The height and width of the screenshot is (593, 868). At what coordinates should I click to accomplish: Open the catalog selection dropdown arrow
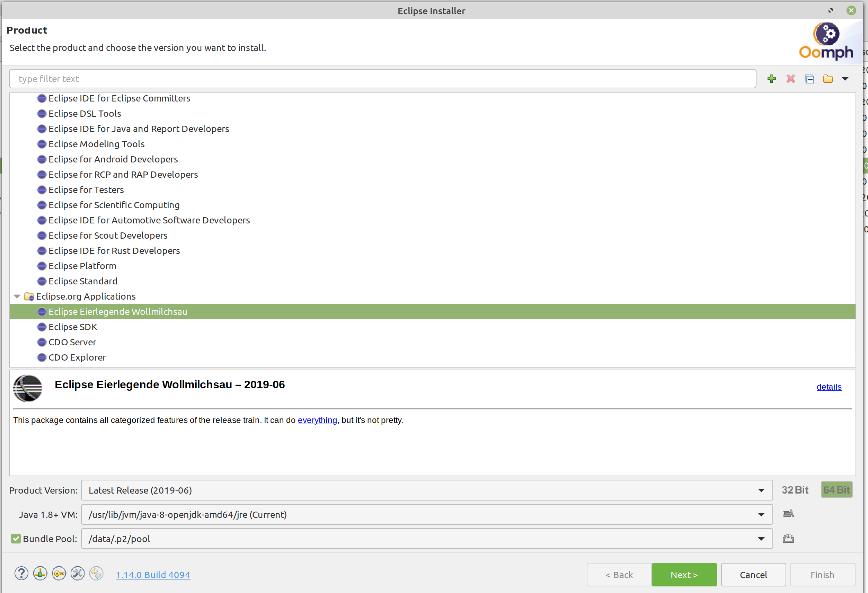pos(845,79)
